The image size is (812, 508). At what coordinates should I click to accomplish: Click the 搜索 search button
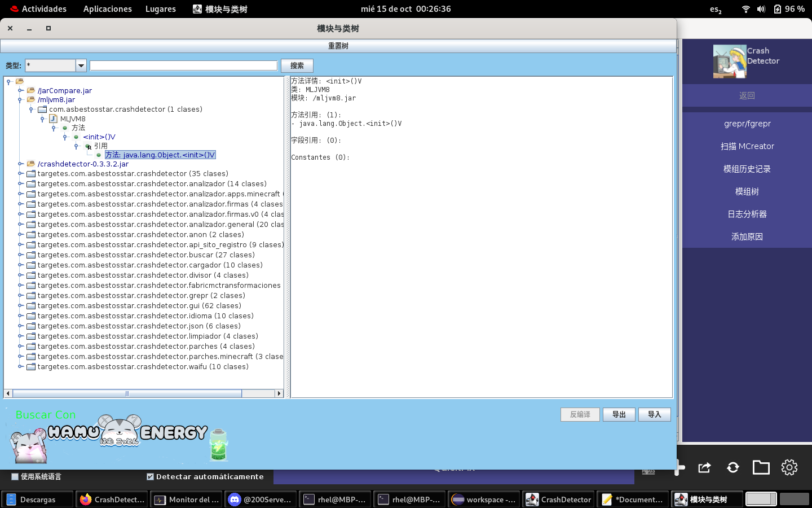point(297,65)
